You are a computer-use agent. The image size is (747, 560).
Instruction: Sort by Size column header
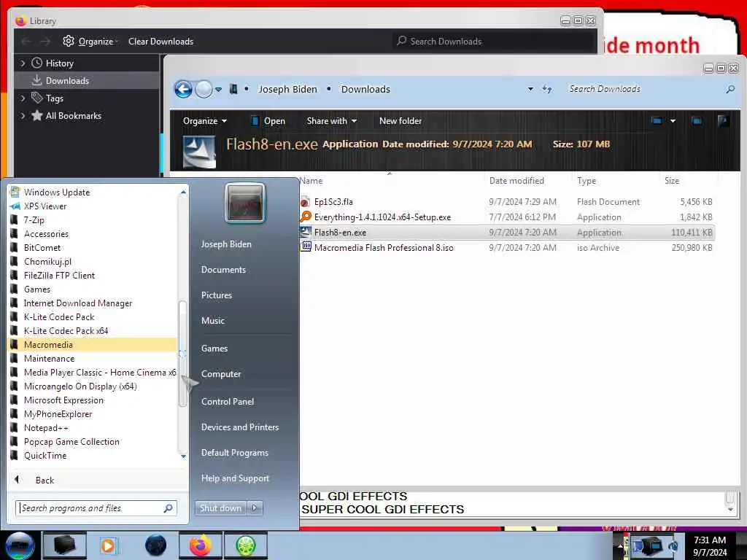tap(672, 181)
